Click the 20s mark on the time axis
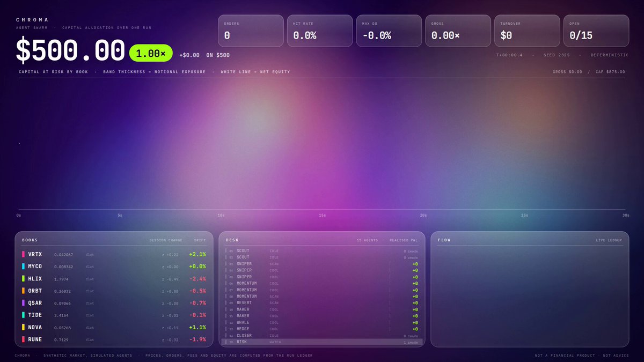 [x=423, y=216]
